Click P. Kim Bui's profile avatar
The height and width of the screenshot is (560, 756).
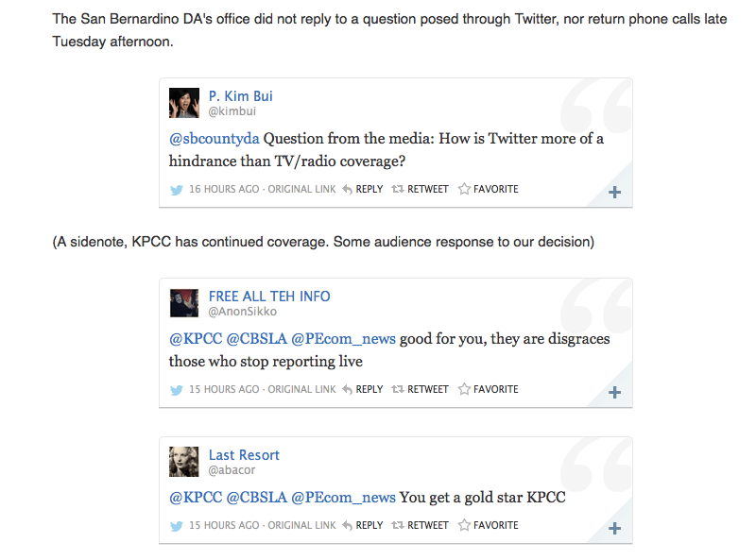click(184, 103)
